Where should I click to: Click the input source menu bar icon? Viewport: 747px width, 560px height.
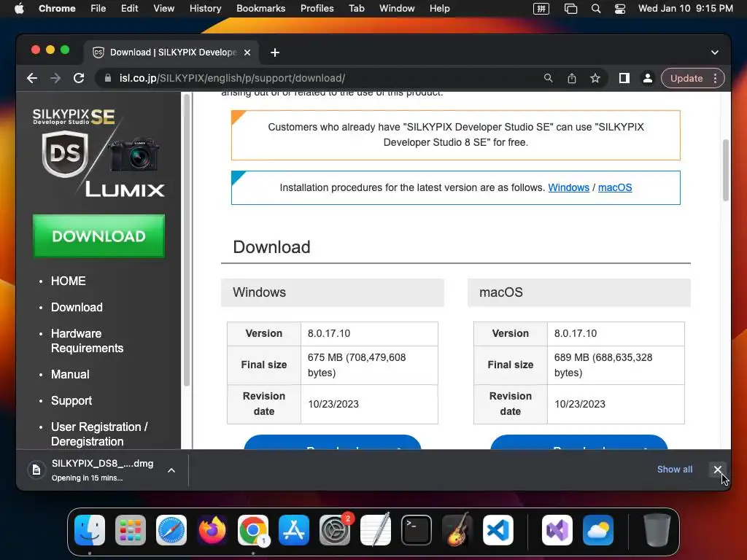click(x=541, y=9)
